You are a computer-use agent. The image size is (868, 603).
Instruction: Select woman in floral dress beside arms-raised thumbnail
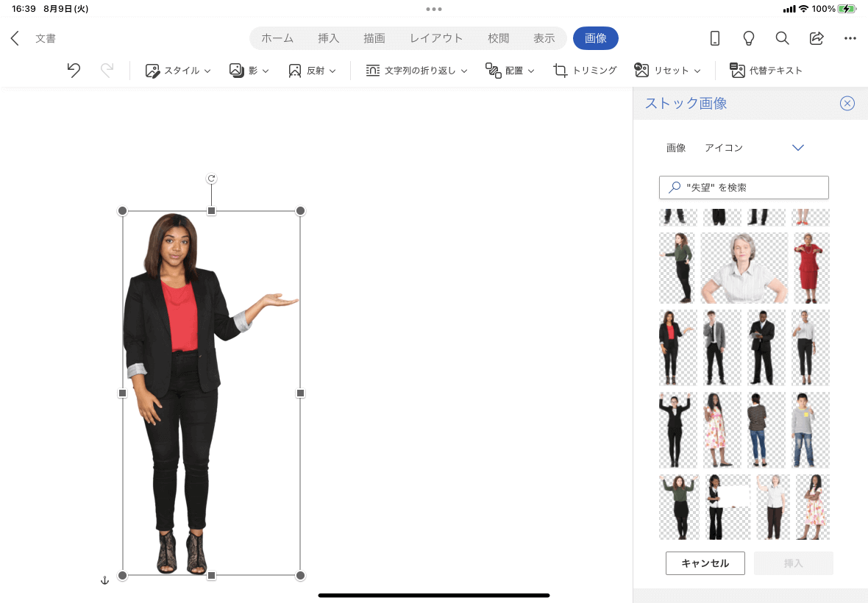[x=722, y=429]
